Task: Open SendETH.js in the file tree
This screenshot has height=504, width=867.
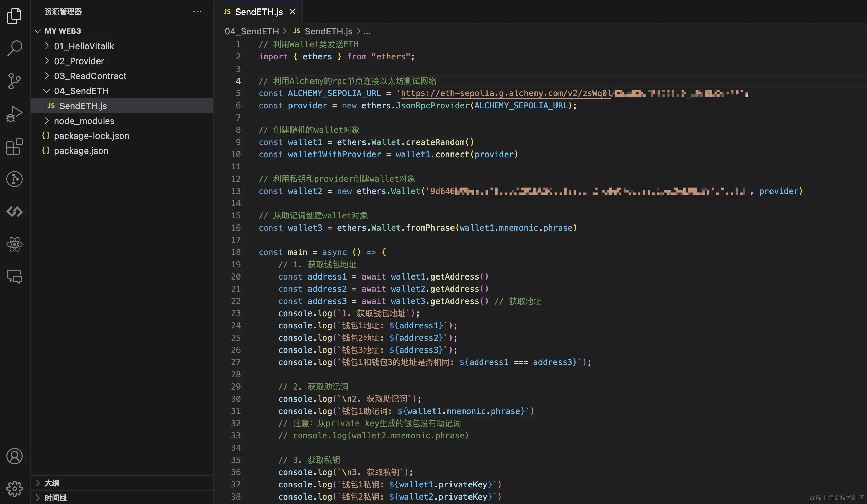Action: point(122,106)
